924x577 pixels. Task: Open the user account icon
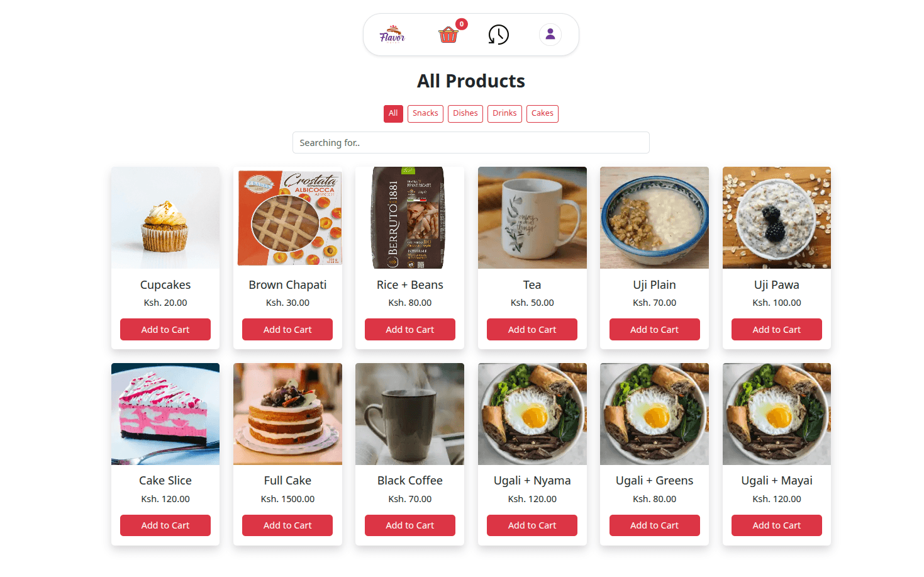[x=550, y=35]
